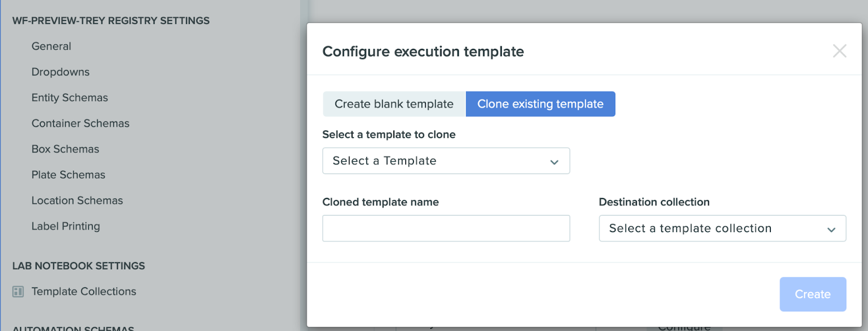
Task: Click the Destination collection chevron arrow
Action: coord(831,230)
